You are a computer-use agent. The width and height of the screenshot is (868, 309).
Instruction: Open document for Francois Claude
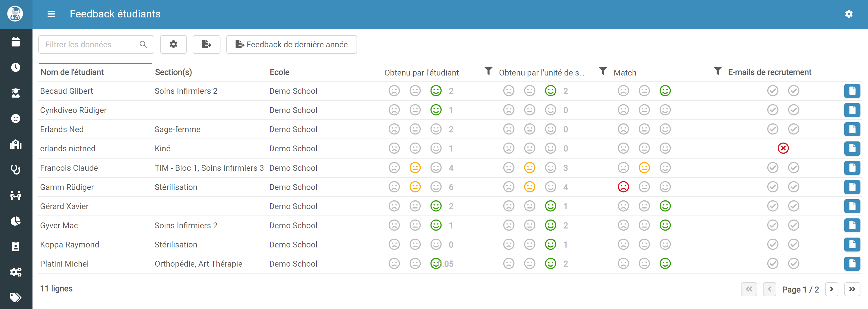852,168
